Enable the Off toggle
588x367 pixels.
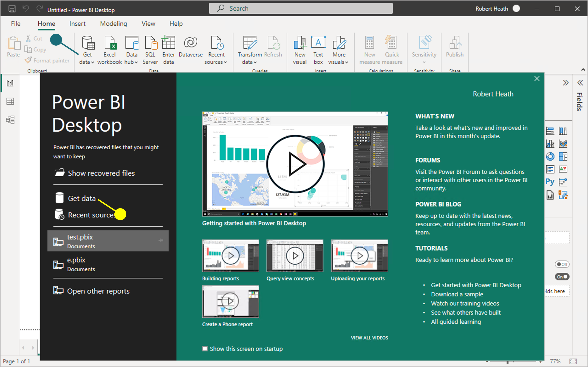(562, 264)
